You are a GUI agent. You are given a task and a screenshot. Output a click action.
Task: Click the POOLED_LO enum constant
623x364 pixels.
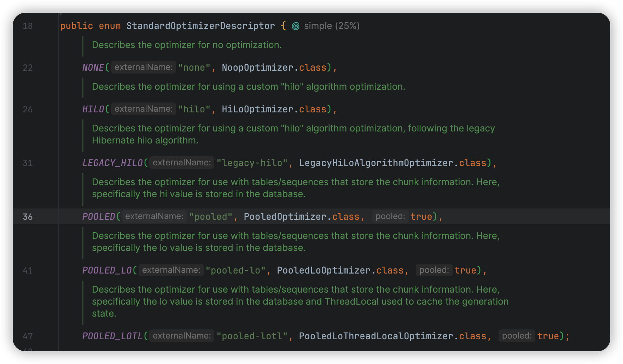(x=107, y=270)
